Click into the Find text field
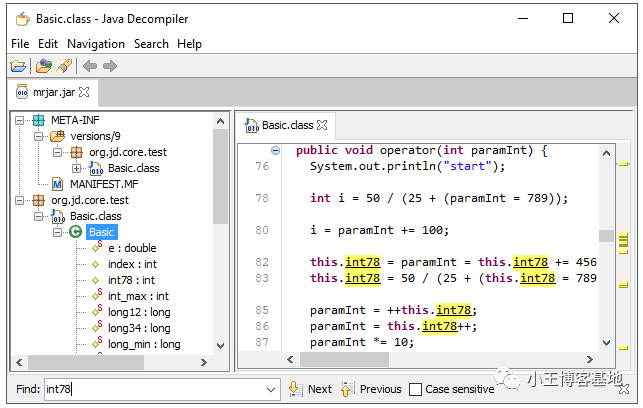This screenshot has height=408, width=643. [150, 389]
